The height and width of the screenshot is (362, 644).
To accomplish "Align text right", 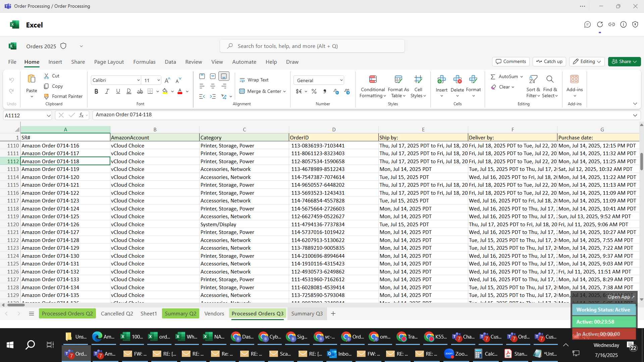I will pos(224,86).
